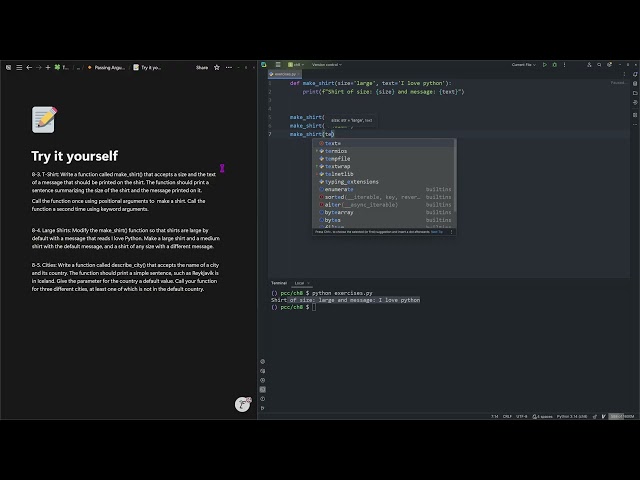Open the hamburger sidebar menu in notes app
The height and width of the screenshot is (480, 640).
click(x=19, y=67)
